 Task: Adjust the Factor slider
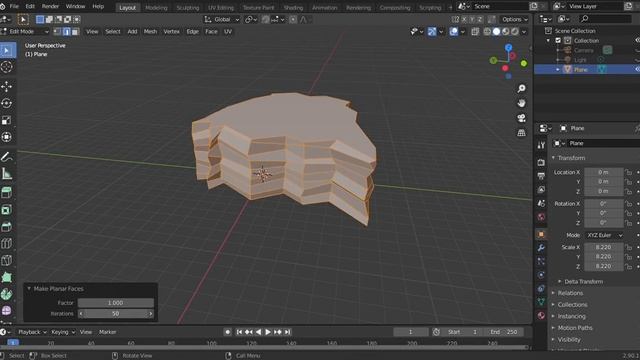coord(116,303)
